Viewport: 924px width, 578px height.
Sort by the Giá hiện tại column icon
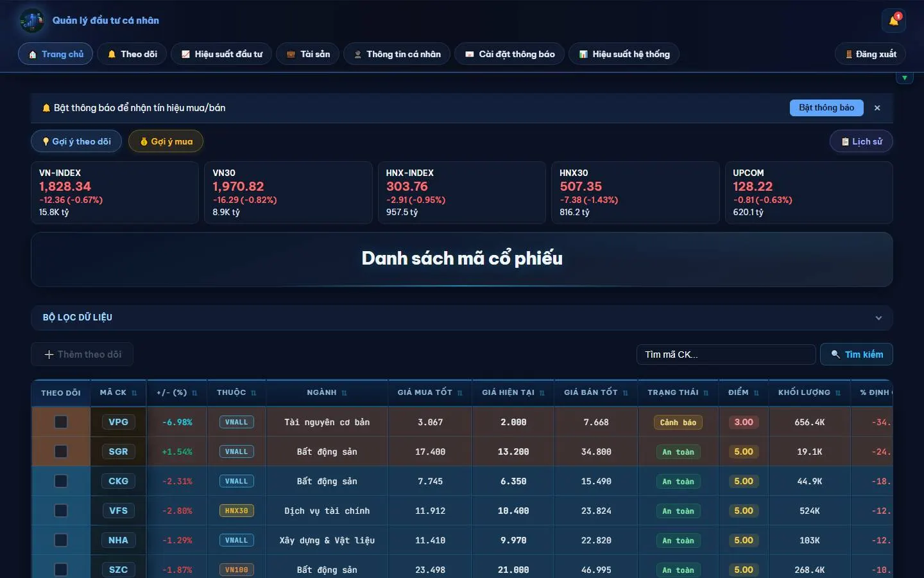542,393
